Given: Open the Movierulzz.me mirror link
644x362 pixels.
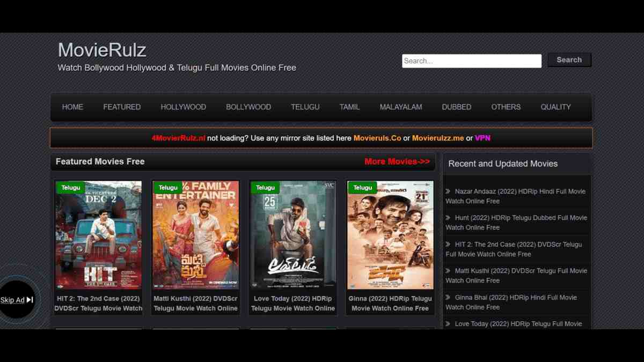Looking at the screenshot, I should 438,138.
